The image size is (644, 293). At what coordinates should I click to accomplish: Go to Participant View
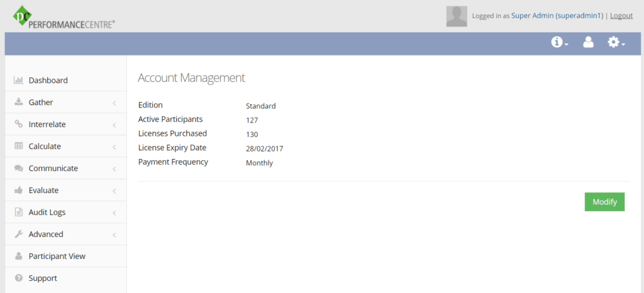click(65, 256)
